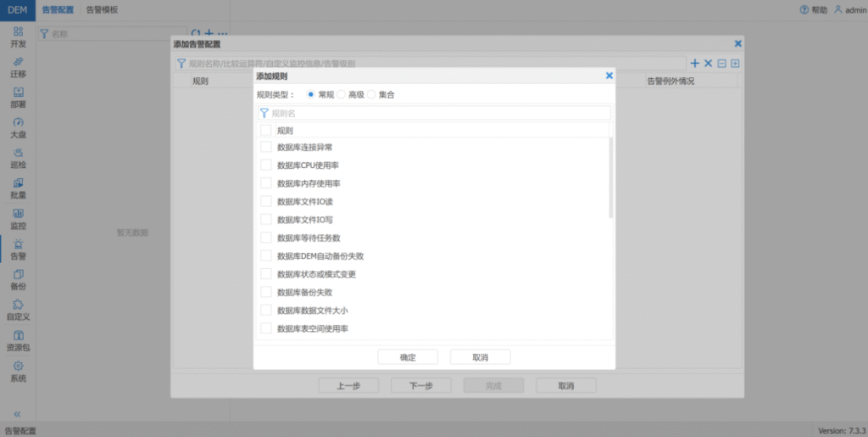Click the 规则名 filter input field
868x437 pixels.
point(438,113)
